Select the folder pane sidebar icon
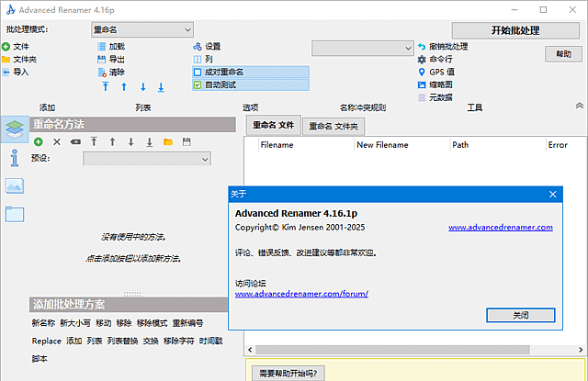The width and height of the screenshot is (588, 381). tap(15, 214)
